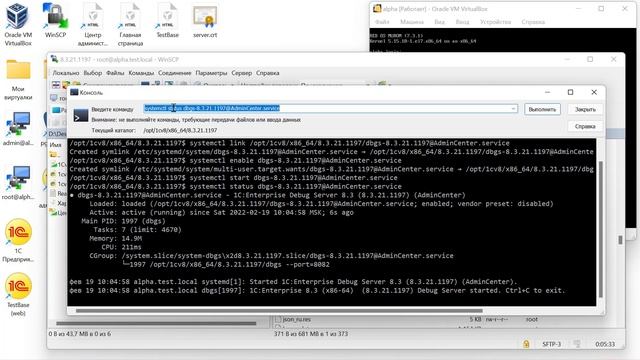640x360 pixels.
Task: Launch the 1C Предприятие desktop shortcut
Action: [x=18, y=241]
